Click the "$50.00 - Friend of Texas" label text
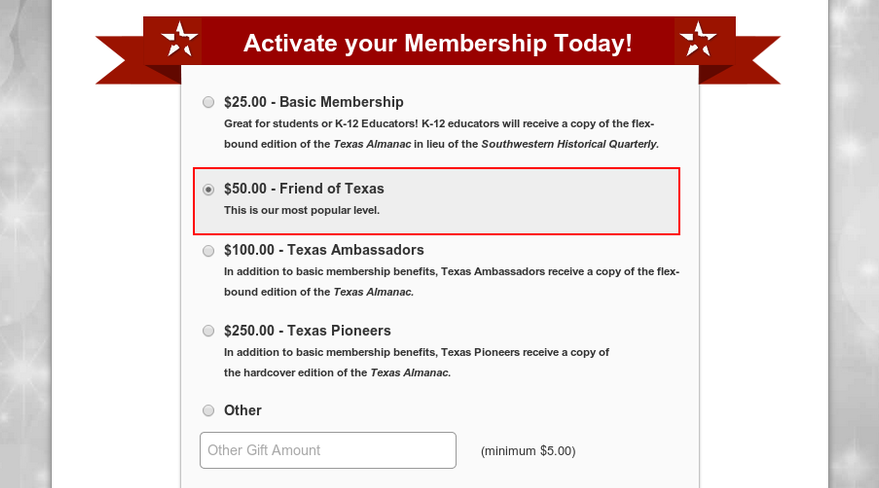The height and width of the screenshot is (488, 879). tap(304, 189)
